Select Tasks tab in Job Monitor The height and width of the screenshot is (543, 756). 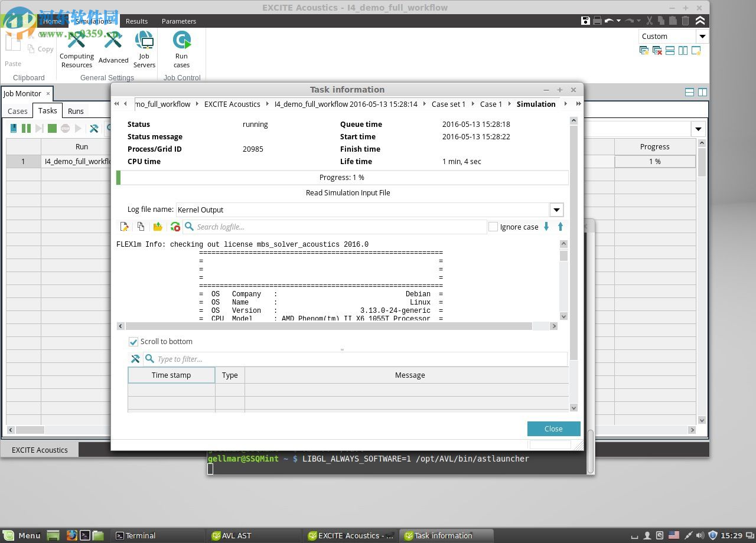(x=47, y=110)
